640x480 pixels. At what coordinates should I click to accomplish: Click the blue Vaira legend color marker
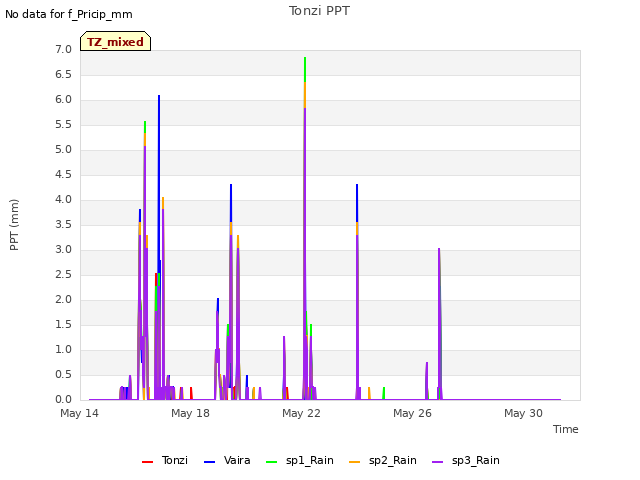tap(209, 462)
